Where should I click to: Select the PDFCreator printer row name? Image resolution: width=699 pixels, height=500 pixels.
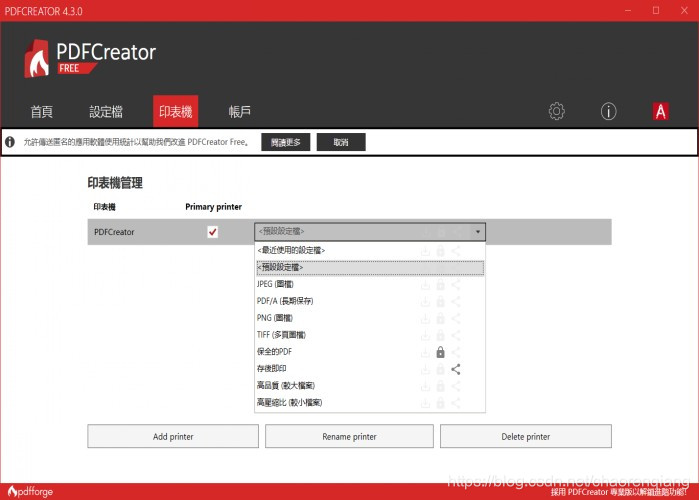[114, 232]
